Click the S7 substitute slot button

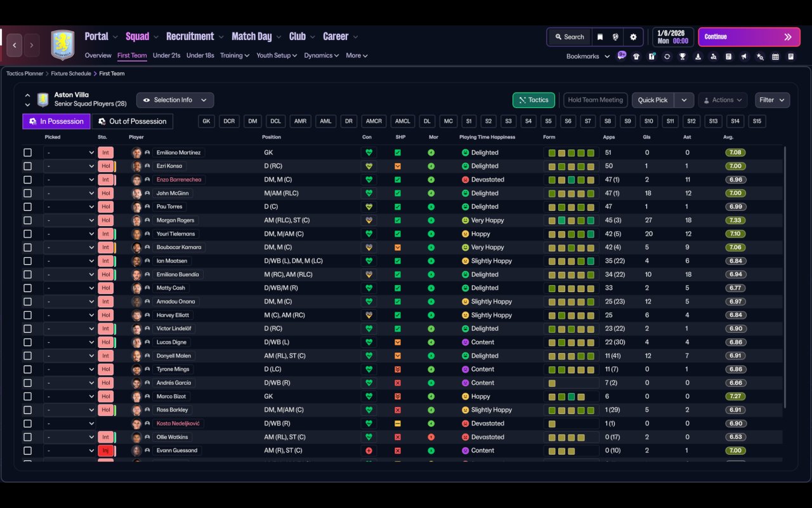tap(588, 121)
